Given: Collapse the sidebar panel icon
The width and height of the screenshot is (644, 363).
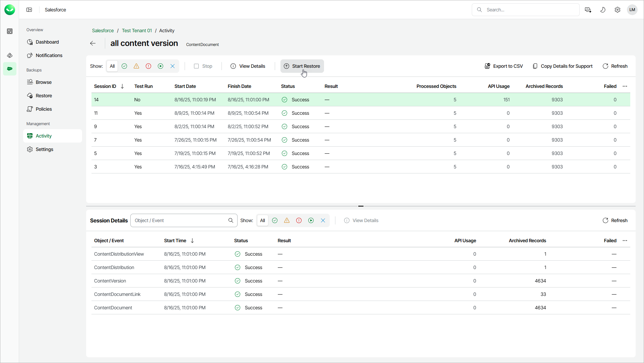Looking at the screenshot, I should pos(29,10).
